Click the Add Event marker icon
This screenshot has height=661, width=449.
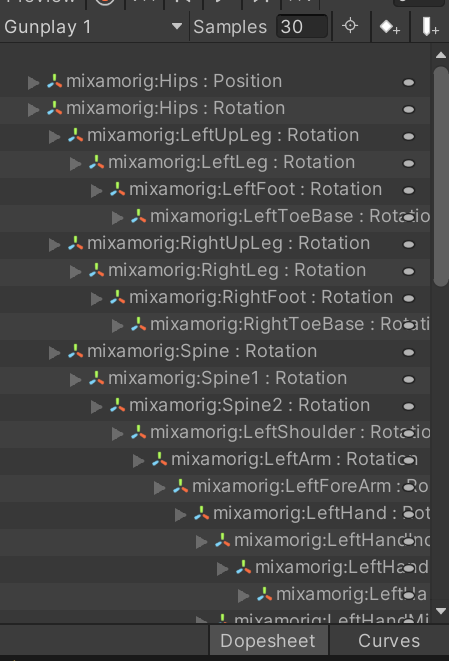point(430,27)
